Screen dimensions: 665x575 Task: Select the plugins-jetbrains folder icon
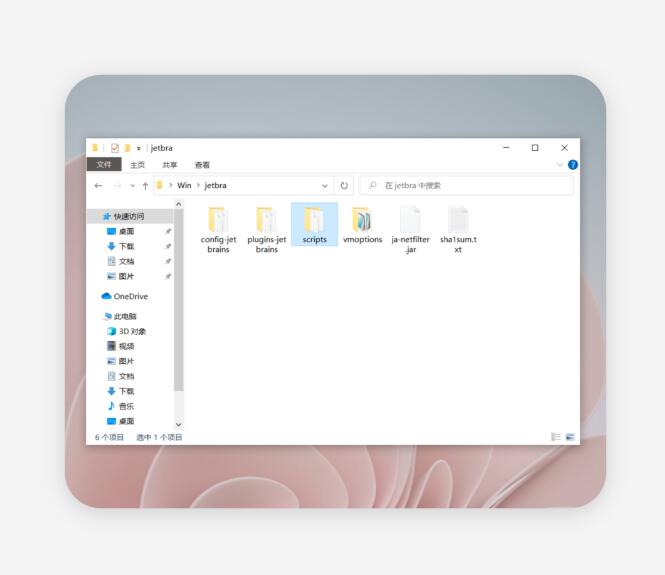pos(266,220)
